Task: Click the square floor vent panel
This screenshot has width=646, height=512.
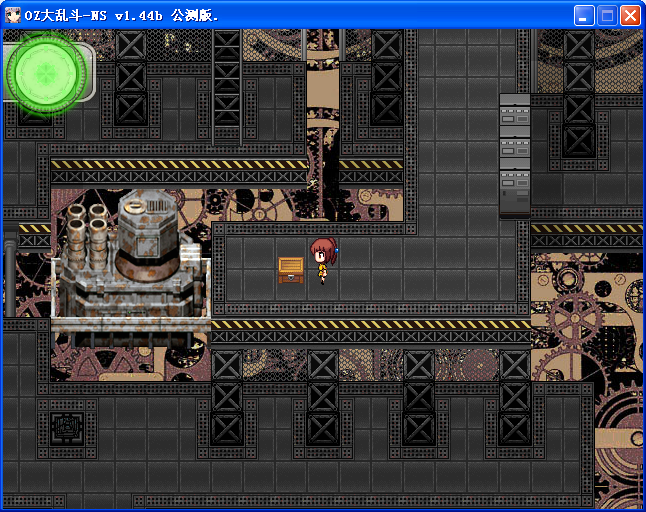Action: point(67,428)
